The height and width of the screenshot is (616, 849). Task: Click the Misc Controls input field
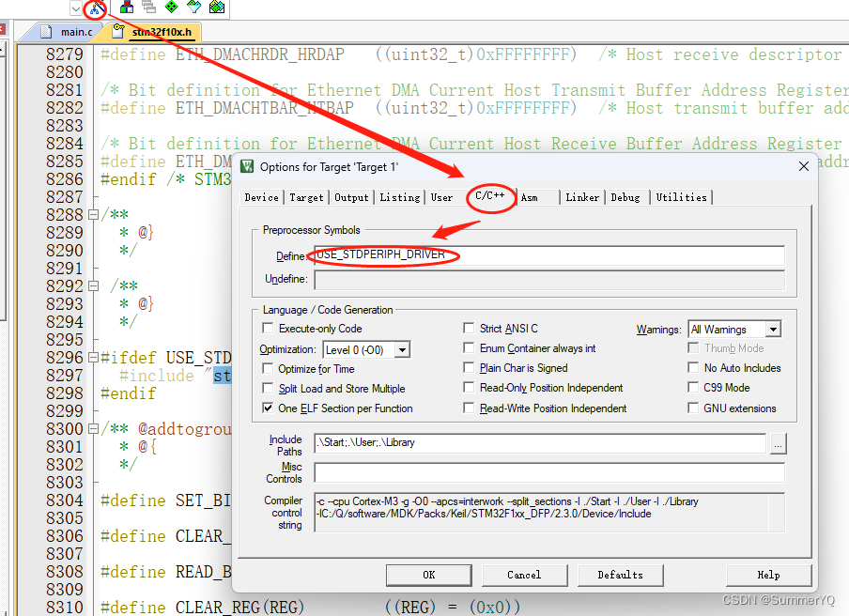coord(549,472)
